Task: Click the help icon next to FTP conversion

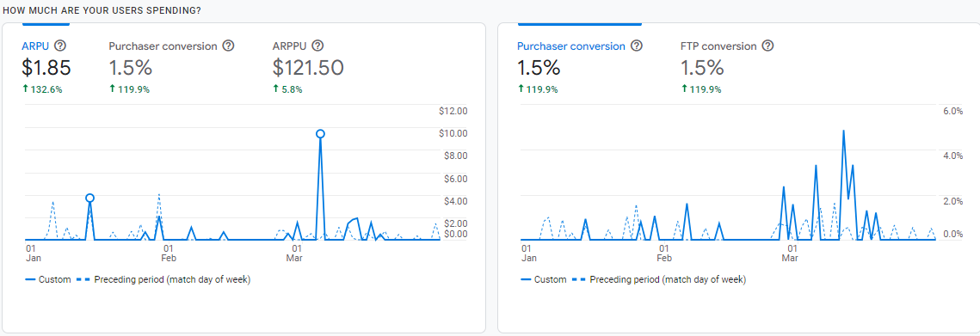Action: (768, 46)
